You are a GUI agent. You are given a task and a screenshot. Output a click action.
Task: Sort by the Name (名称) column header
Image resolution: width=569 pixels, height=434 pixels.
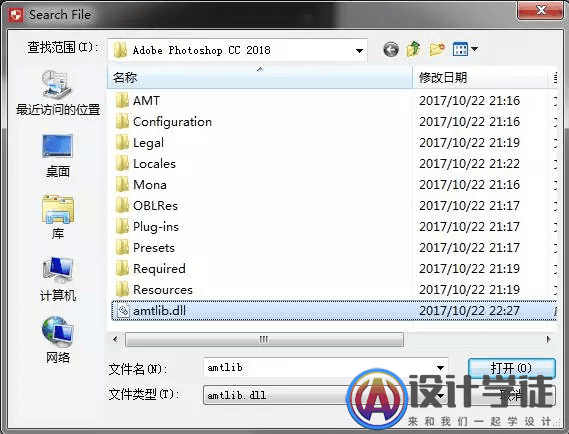(260, 77)
